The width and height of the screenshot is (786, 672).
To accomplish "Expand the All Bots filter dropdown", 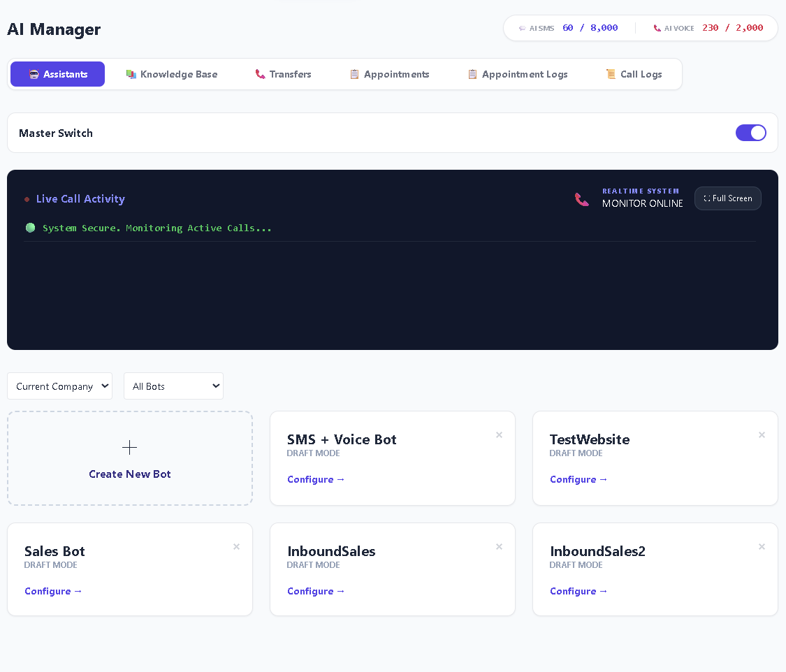I will pyautogui.click(x=173, y=386).
